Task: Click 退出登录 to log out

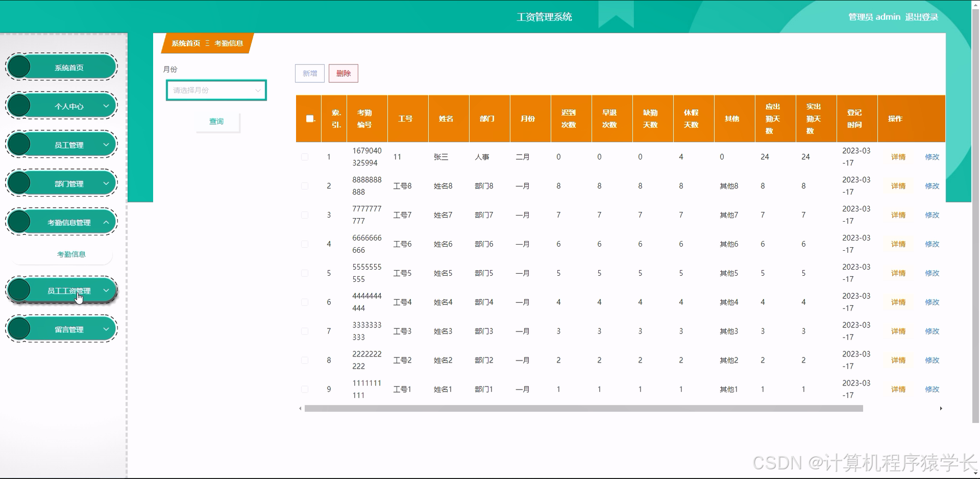Action: click(x=922, y=17)
